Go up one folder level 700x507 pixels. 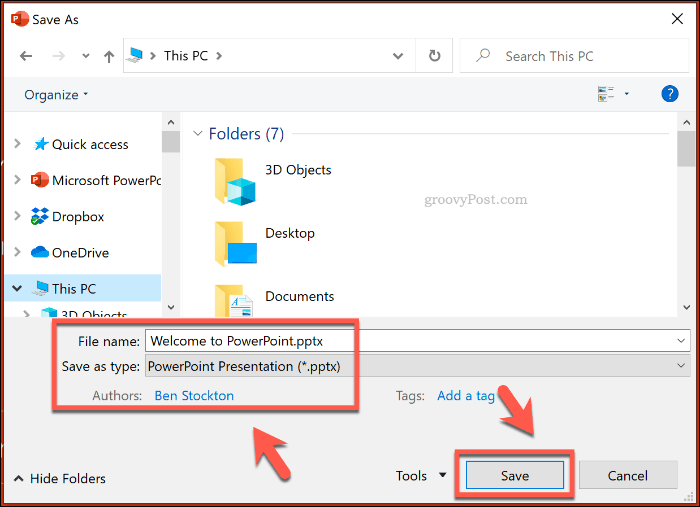click(x=109, y=56)
